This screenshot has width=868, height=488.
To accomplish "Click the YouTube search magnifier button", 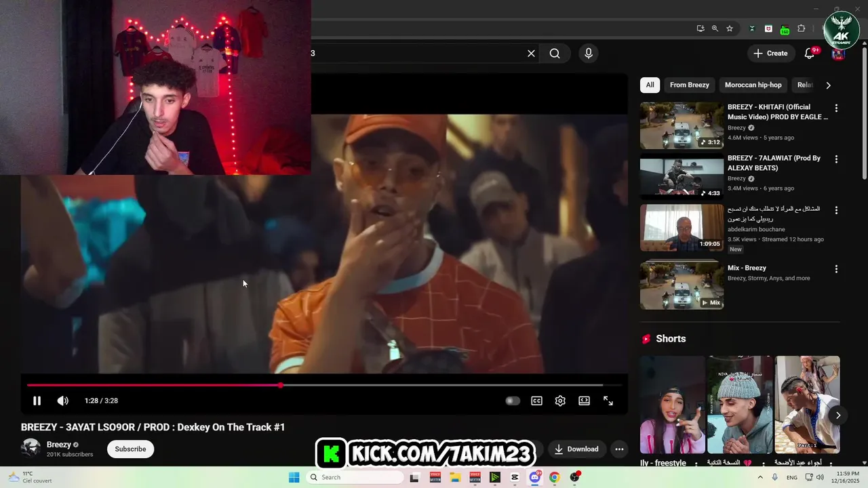I will (x=555, y=54).
